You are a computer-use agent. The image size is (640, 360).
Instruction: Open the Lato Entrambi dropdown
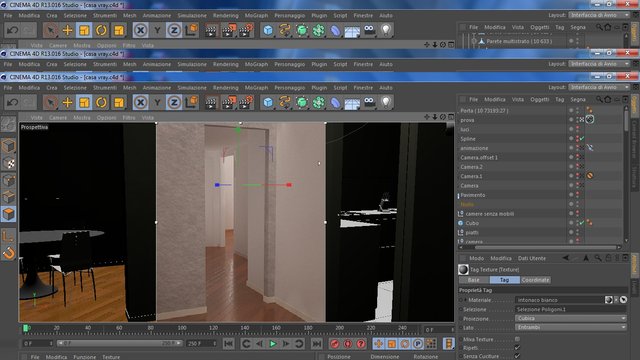[x=571, y=327]
